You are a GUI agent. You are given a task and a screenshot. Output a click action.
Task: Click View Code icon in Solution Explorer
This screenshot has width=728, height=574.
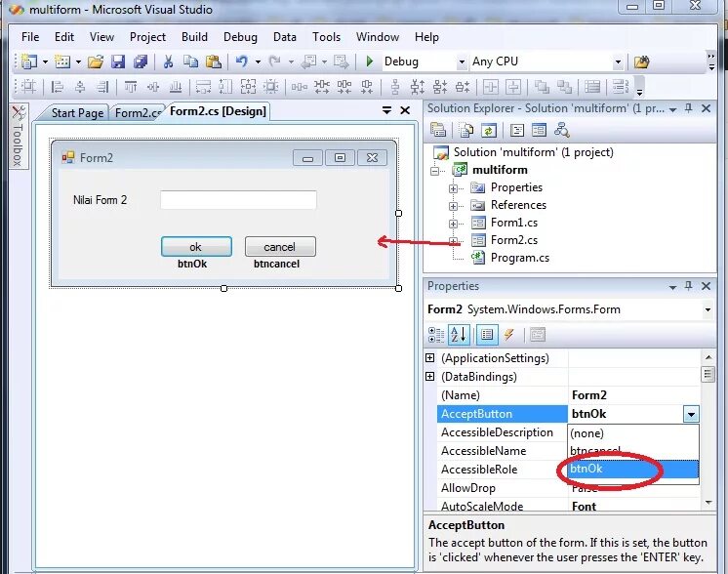[x=517, y=130]
